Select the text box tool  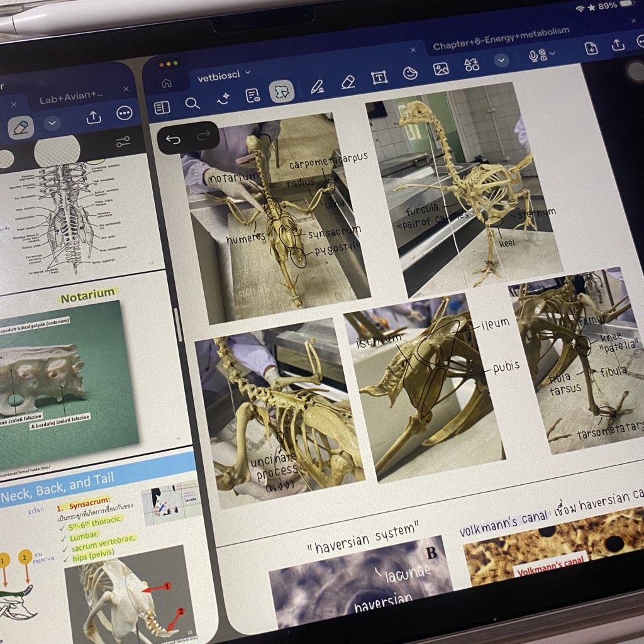pyautogui.click(x=379, y=77)
